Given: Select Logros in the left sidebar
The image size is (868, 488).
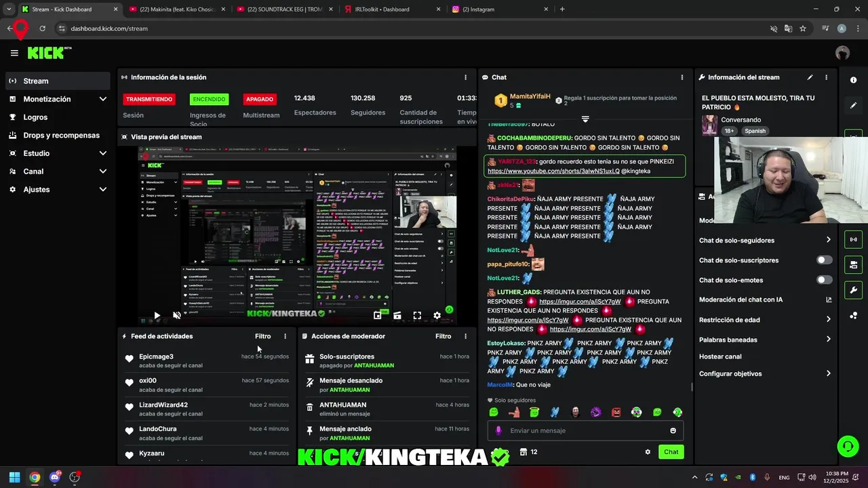Looking at the screenshot, I should pos(58,117).
